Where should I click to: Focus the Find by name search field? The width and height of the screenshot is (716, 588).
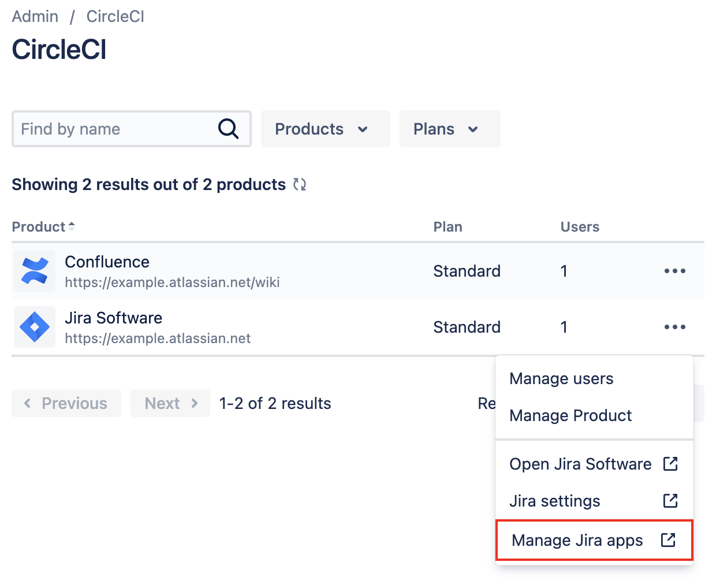132,129
